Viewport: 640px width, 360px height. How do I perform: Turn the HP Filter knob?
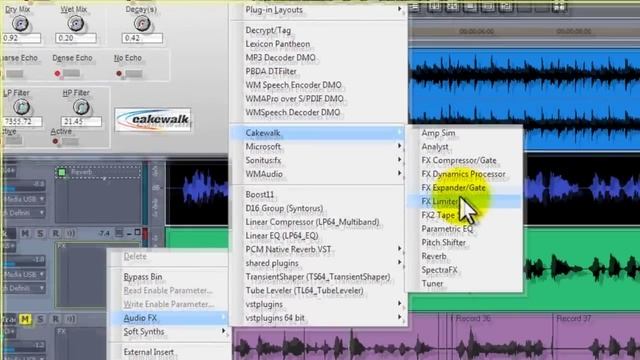81,107
